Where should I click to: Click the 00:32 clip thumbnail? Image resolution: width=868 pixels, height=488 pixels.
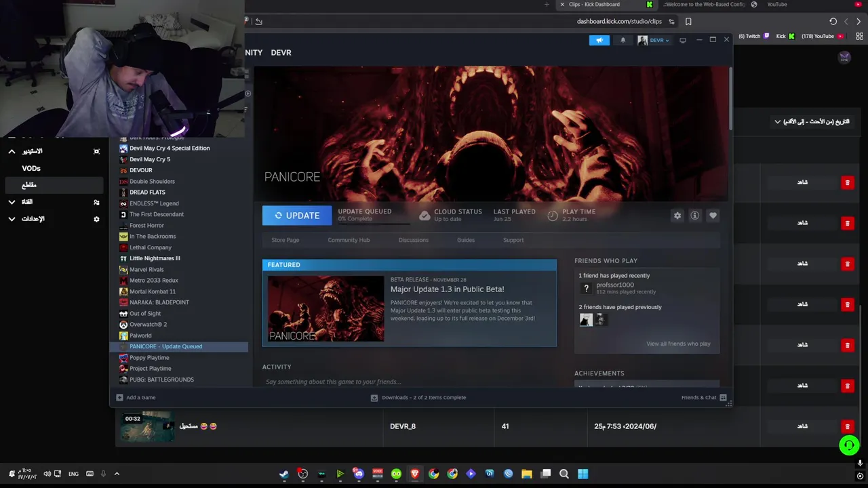tap(146, 426)
